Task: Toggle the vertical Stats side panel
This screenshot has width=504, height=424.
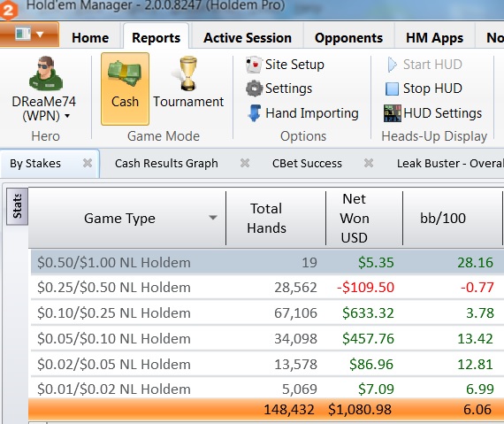Action: [17, 206]
